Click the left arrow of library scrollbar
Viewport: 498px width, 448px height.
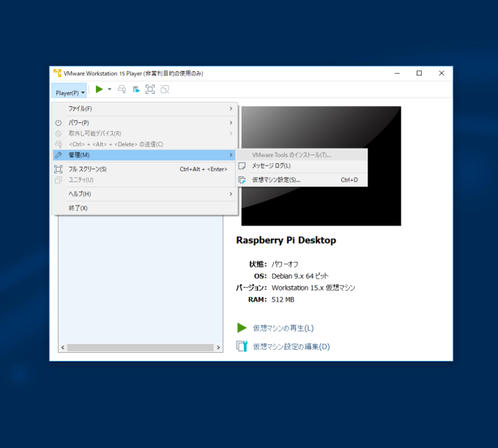pos(63,348)
